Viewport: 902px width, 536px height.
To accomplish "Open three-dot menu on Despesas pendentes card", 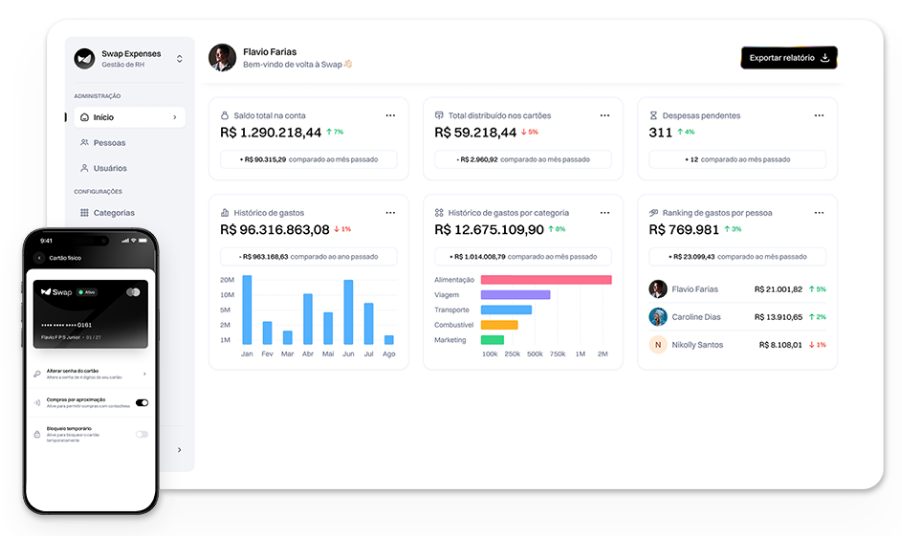I will (819, 115).
